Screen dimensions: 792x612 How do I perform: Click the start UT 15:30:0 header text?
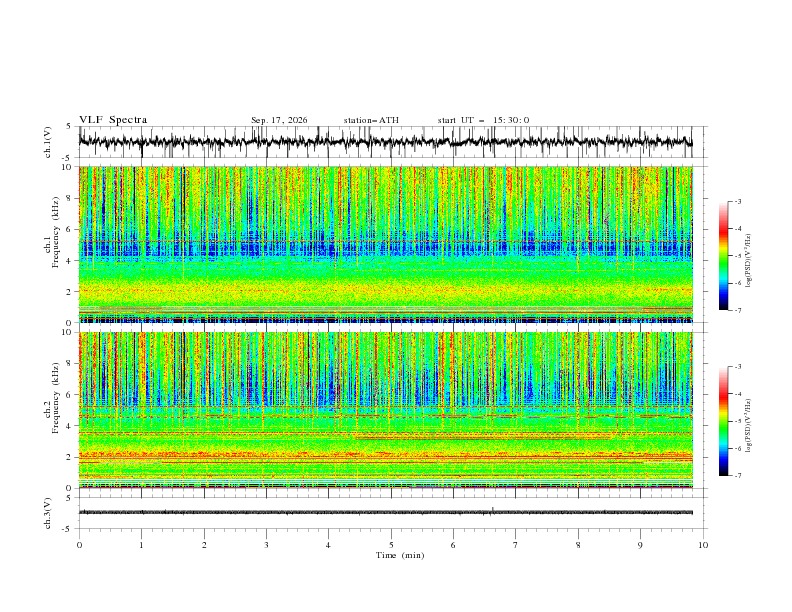(483, 120)
